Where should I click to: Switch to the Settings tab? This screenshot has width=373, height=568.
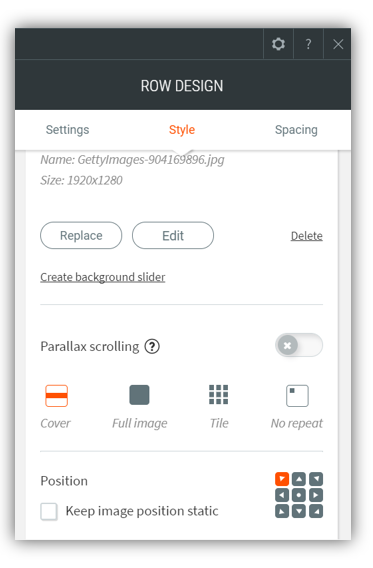pos(68,130)
